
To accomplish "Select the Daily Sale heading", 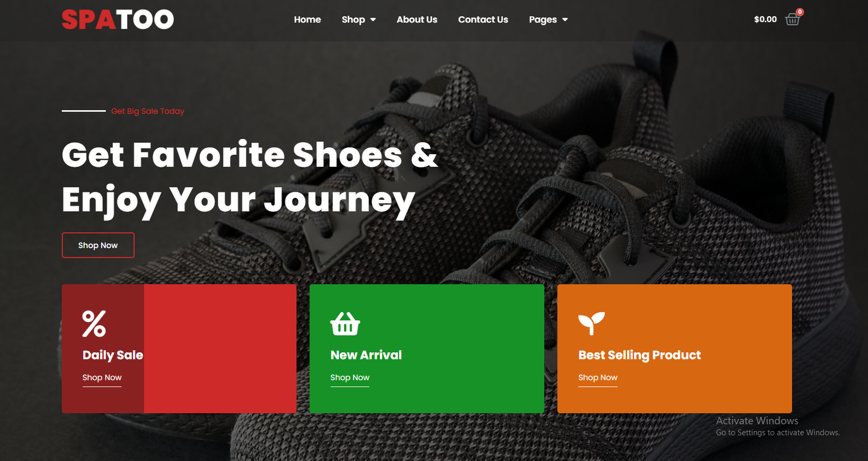I will (x=113, y=355).
